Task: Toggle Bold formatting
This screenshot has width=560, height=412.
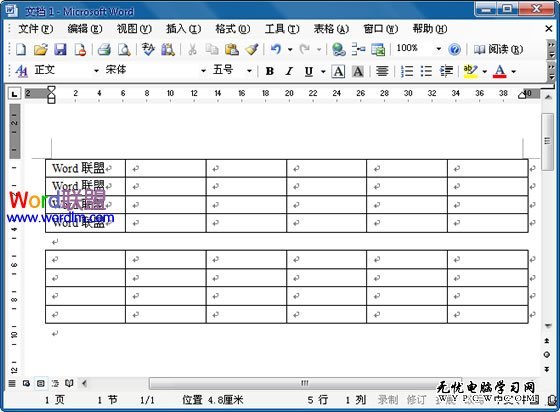Action: [x=270, y=71]
